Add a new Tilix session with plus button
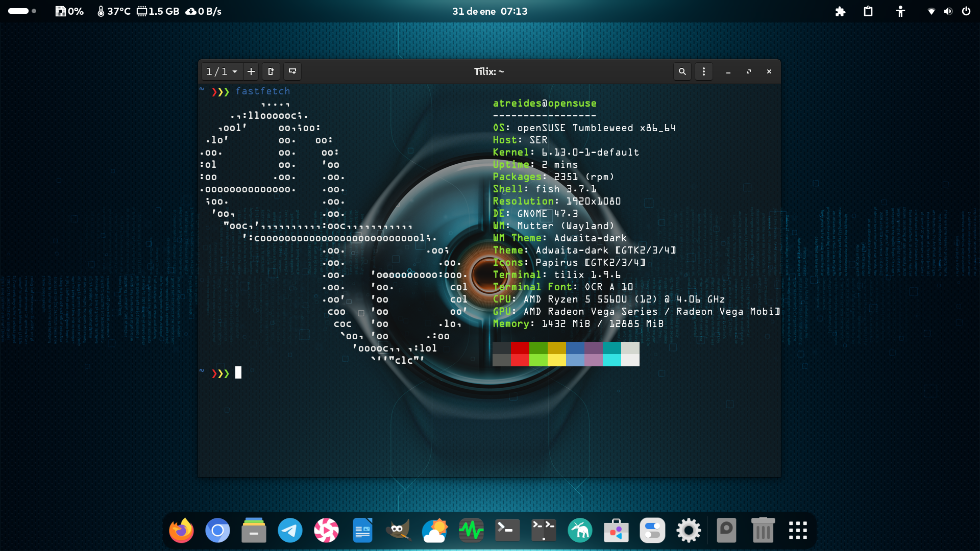 coord(251,71)
